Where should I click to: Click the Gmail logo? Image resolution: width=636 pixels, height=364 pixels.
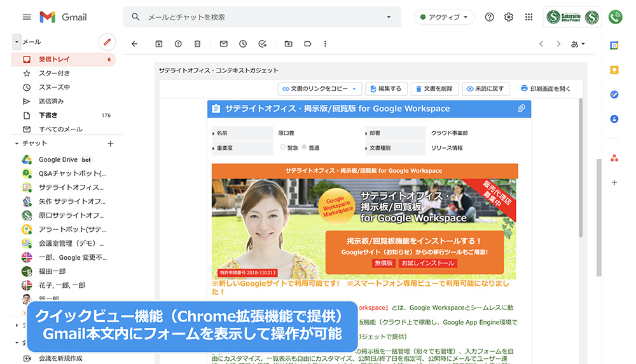63,17
